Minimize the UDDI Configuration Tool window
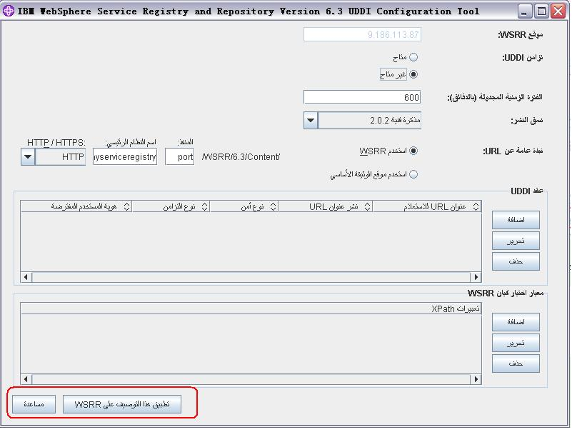 coord(525,11)
